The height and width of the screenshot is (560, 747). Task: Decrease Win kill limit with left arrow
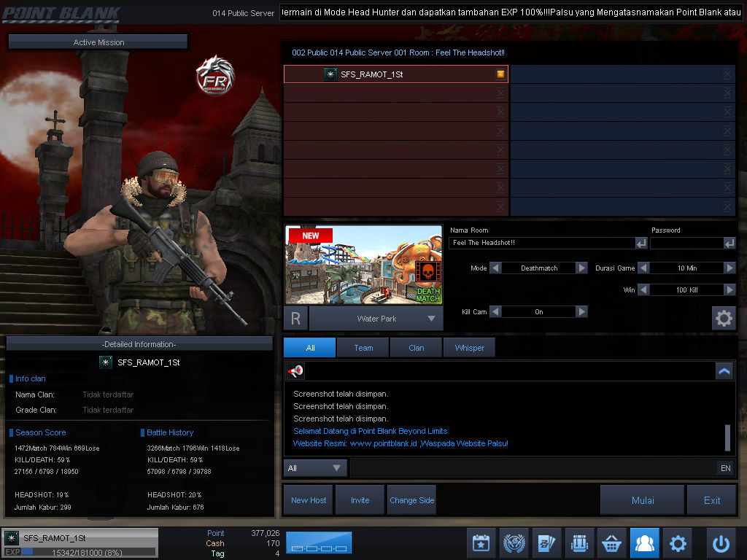[x=643, y=289]
